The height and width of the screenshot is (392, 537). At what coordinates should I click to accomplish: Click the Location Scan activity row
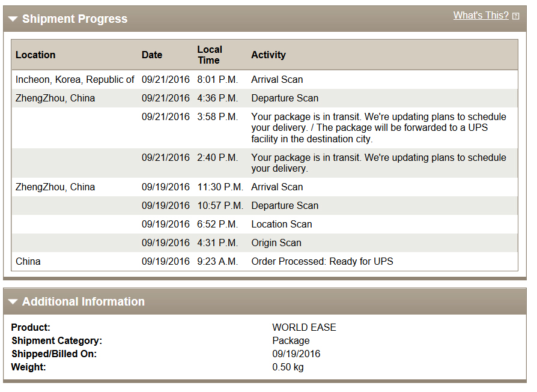pyautogui.click(x=265, y=225)
